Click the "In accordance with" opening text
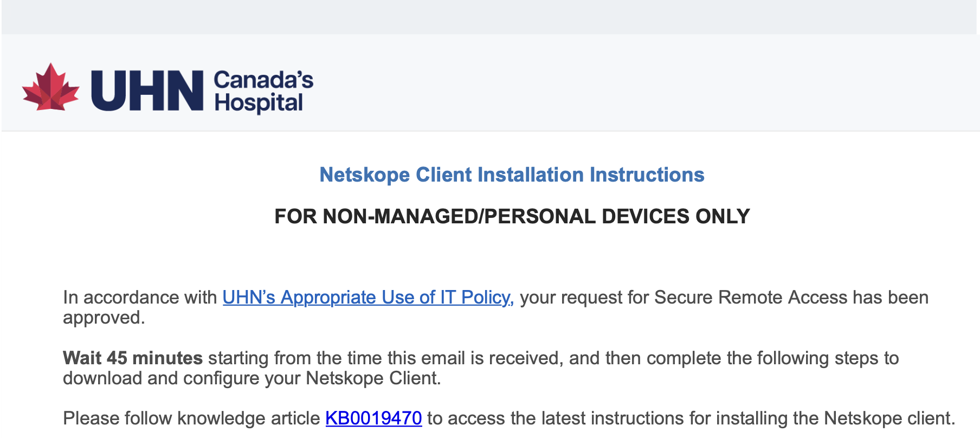The image size is (980, 438). click(x=140, y=298)
